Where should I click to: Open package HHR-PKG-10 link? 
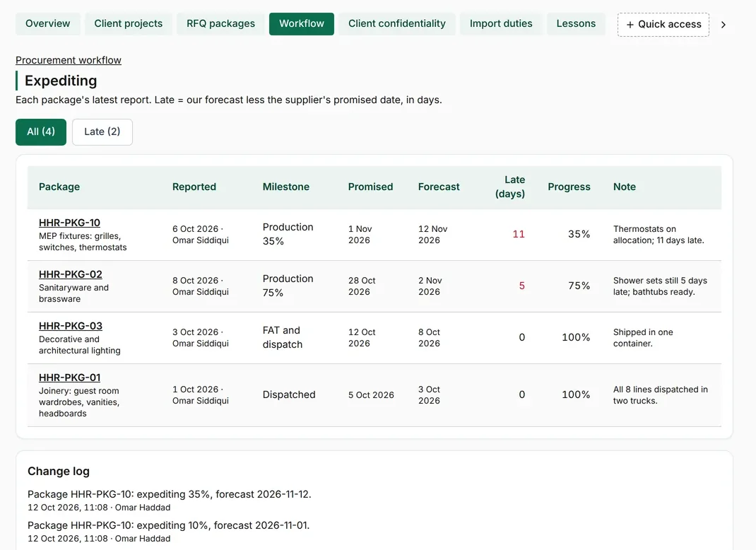tap(69, 223)
